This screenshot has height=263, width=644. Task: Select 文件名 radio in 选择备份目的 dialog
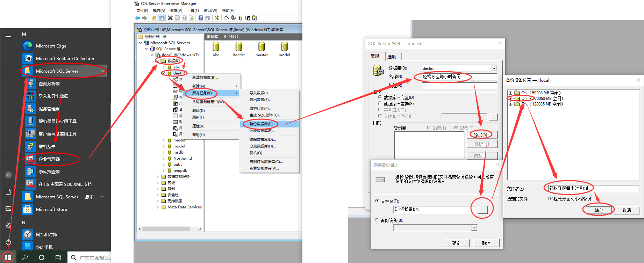pyautogui.click(x=377, y=201)
